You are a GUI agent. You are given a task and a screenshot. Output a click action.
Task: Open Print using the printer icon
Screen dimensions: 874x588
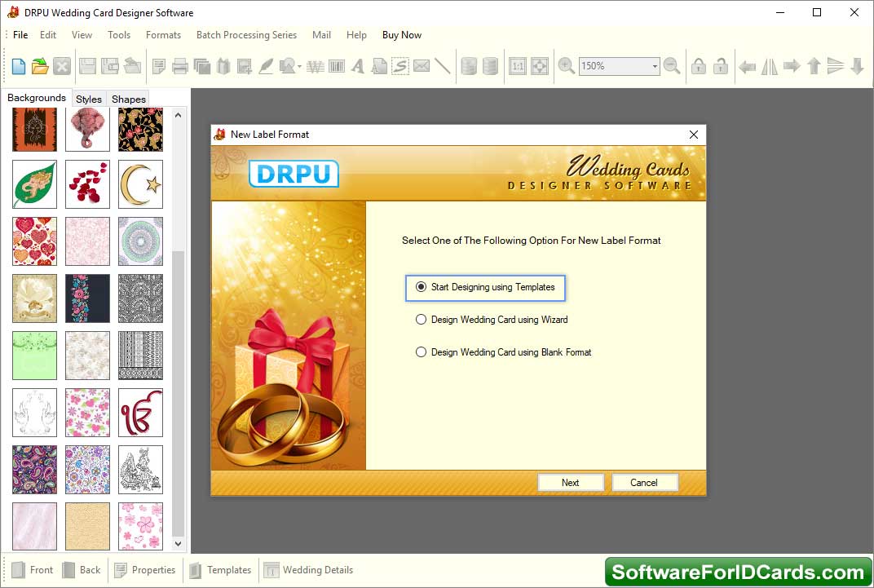pos(179,66)
